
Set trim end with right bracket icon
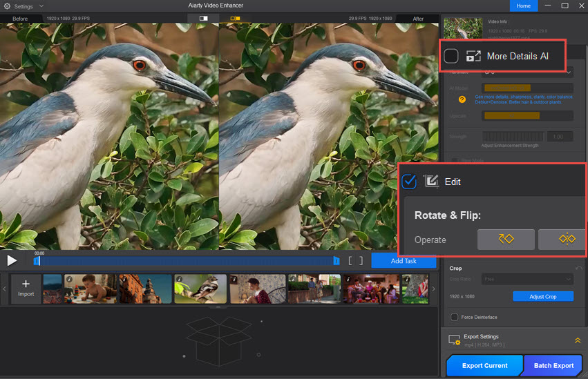[361, 261]
